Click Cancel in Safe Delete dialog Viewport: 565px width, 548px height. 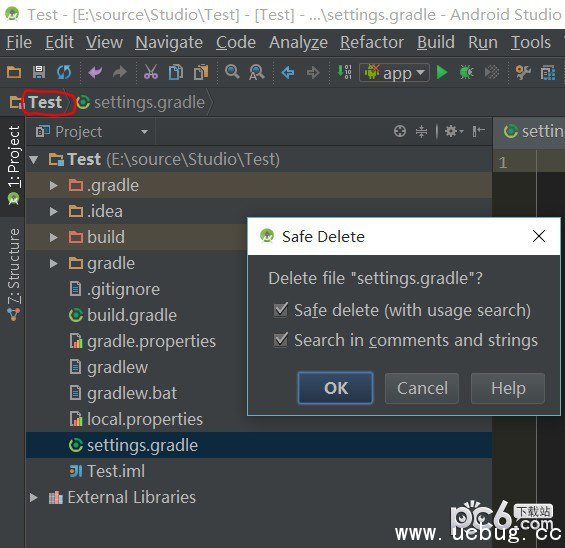click(422, 388)
